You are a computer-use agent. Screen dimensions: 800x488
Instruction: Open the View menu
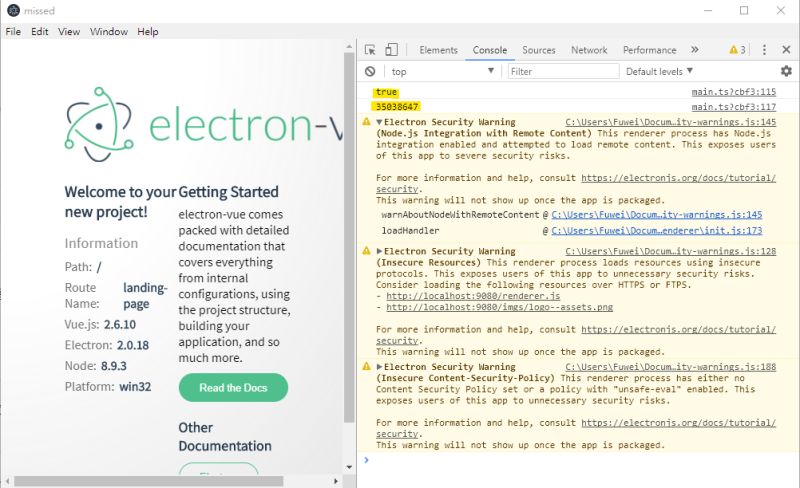coord(69,32)
